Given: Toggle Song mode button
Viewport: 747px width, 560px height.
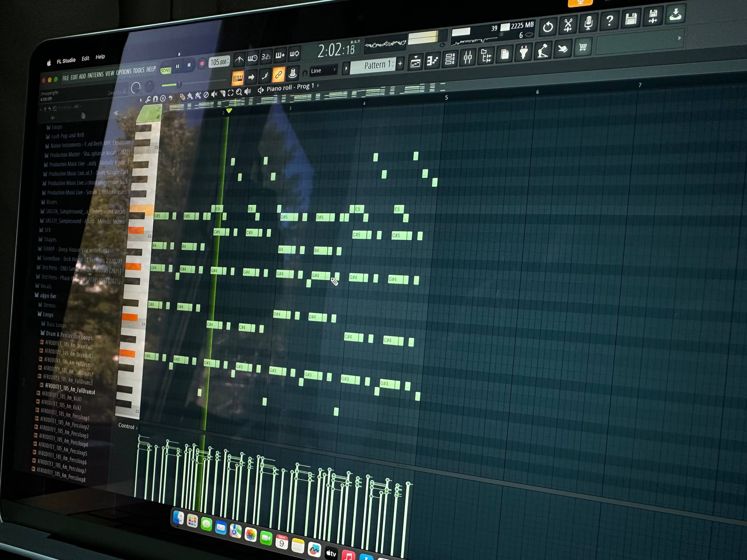Looking at the screenshot, I should coord(165,71).
